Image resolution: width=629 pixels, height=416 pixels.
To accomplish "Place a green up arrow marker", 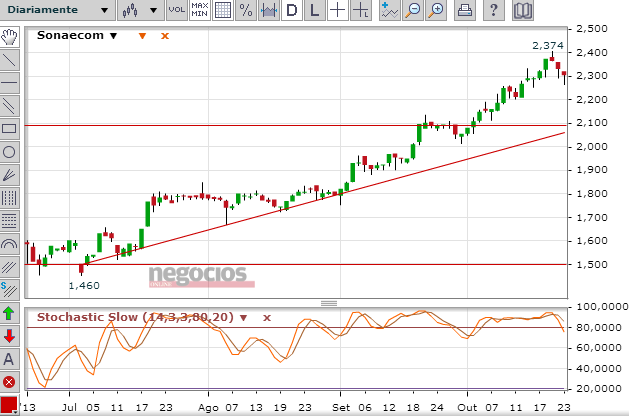I will coord(9,313).
